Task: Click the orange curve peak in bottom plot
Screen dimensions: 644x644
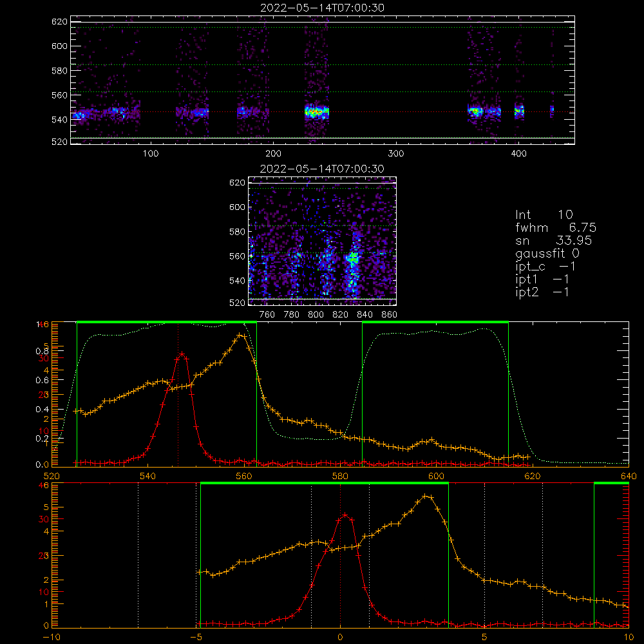Action: (426, 496)
